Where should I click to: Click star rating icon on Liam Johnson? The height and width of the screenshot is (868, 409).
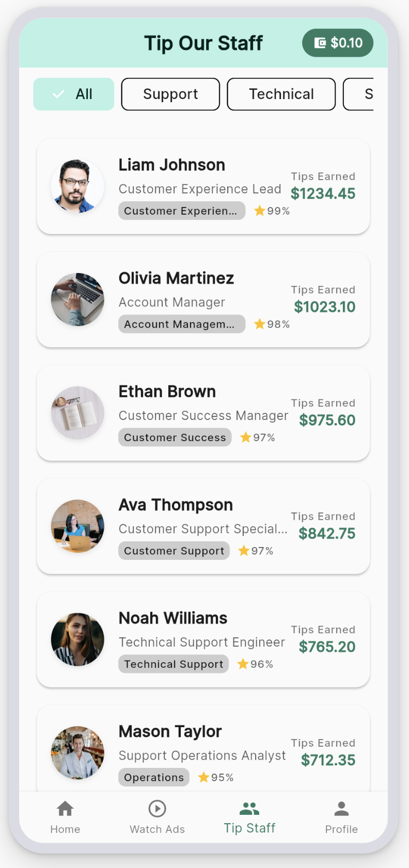pos(260,211)
